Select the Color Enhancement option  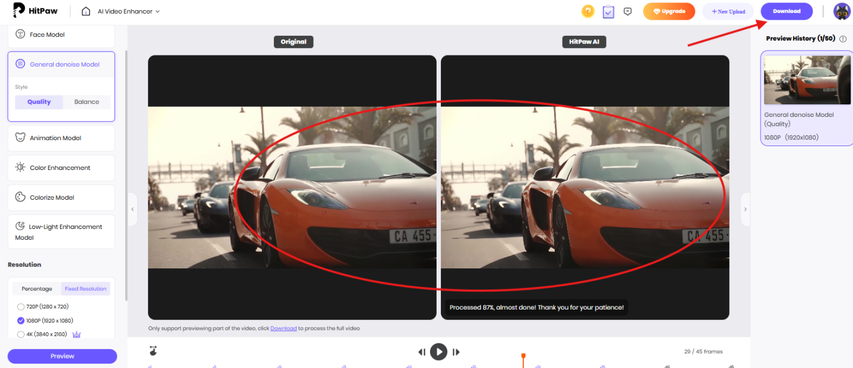(61, 168)
